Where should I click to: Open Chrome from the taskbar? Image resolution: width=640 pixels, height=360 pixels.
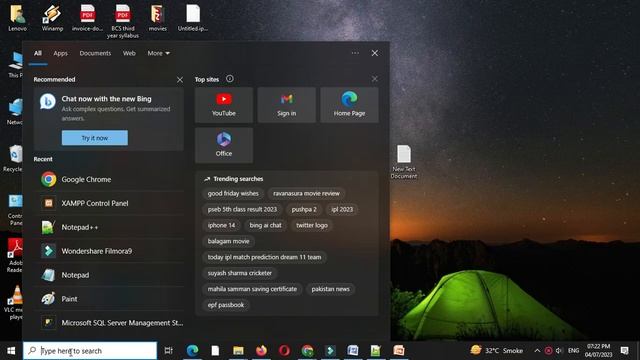coord(307,351)
